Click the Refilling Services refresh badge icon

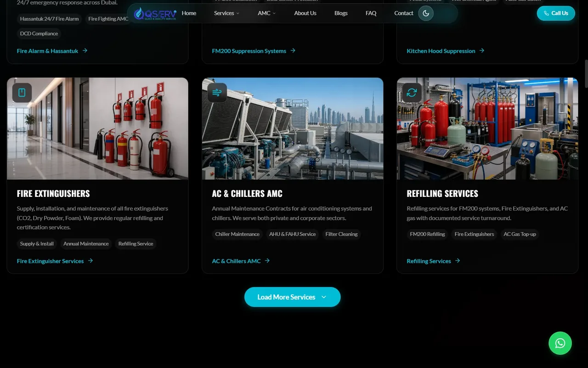412,92
